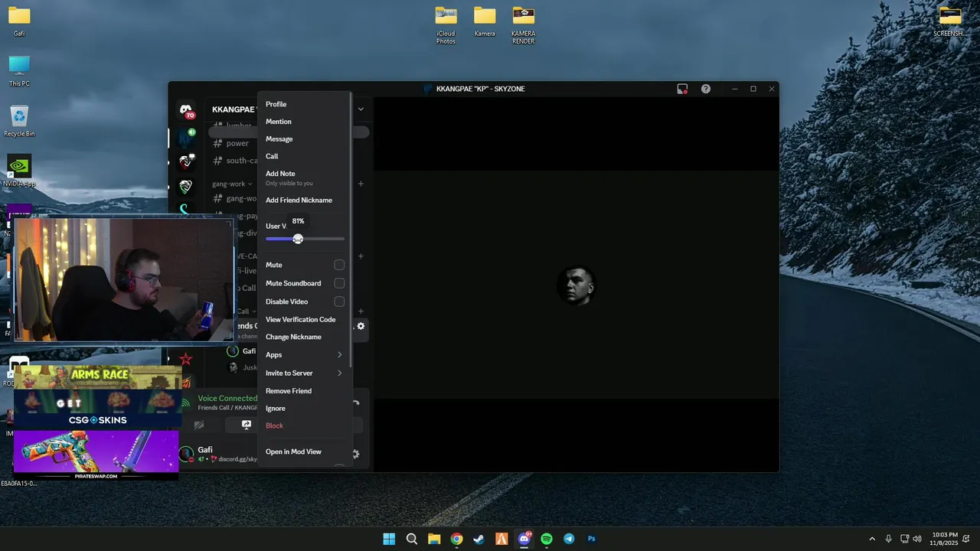
Task: Select Gafi in voice channel member list
Action: (242, 351)
